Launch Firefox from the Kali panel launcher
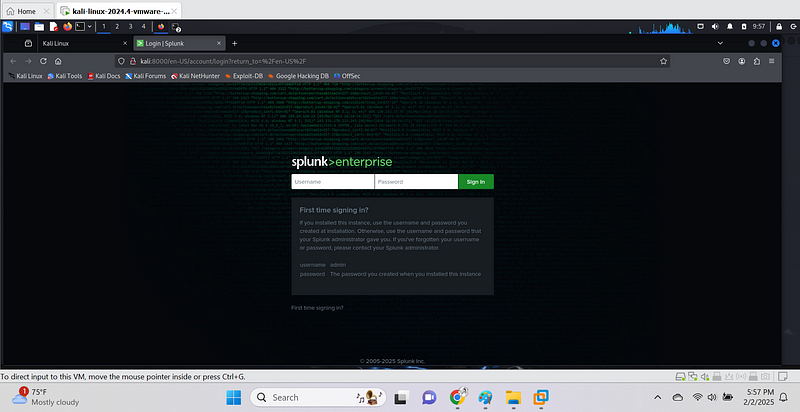This screenshot has width=800, height=412. point(67,27)
